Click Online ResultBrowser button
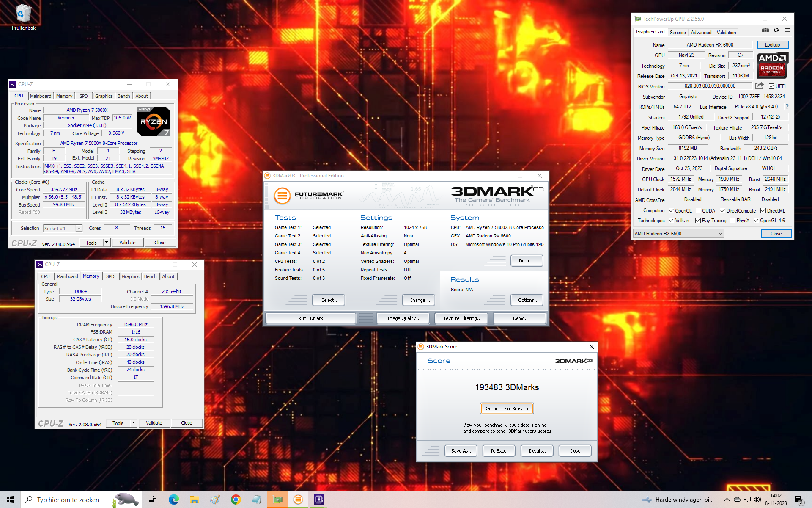812x508 pixels. click(507, 409)
